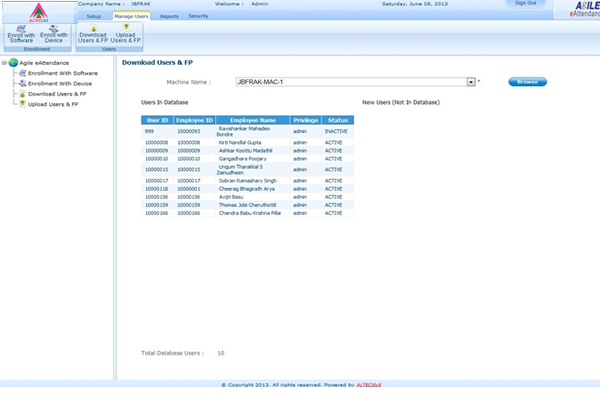The width and height of the screenshot is (600, 412).
Task: Select Upload Users & FP tree item
Action: [53, 104]
